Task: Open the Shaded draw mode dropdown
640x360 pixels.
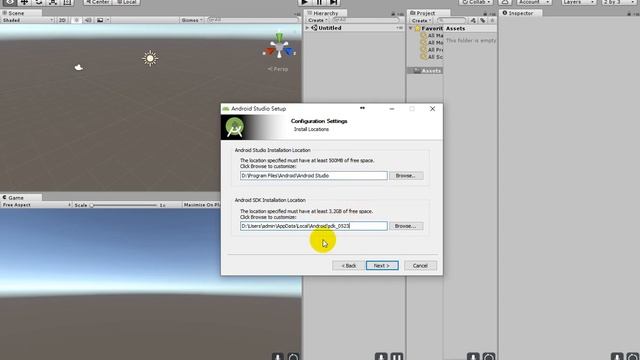Action: click(x=28, y=20)
